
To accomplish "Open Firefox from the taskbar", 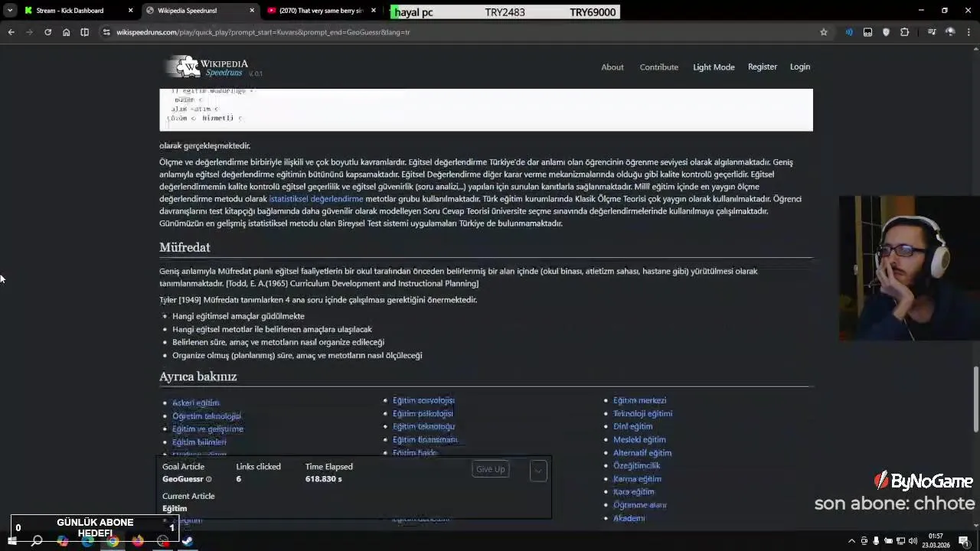I will tap(138, 541).
